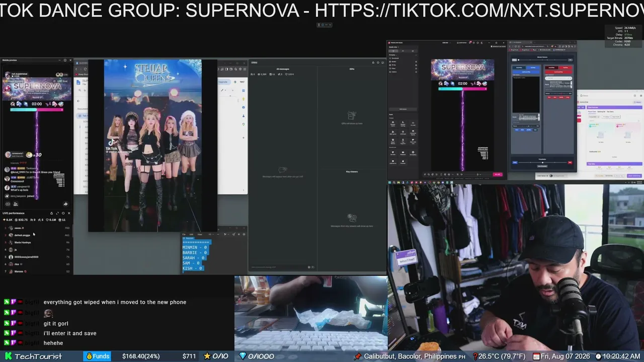Adjust the red deck Volume slider

[x=560, y=93]
